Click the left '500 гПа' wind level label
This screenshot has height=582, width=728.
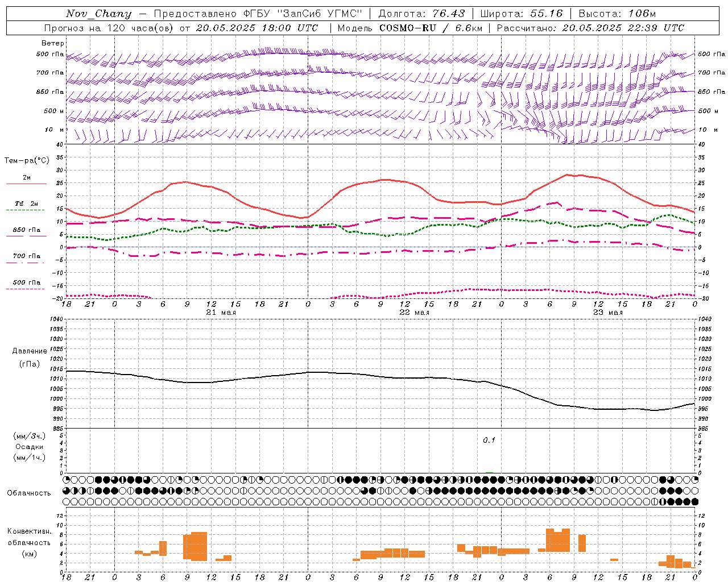tap(50, 54)
